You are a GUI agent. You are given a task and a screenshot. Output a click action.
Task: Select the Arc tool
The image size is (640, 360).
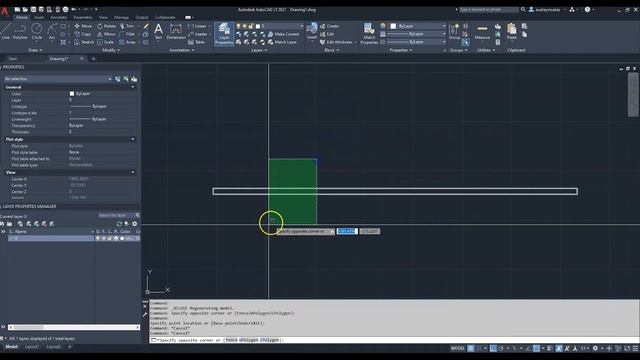[x=52, y=31]
